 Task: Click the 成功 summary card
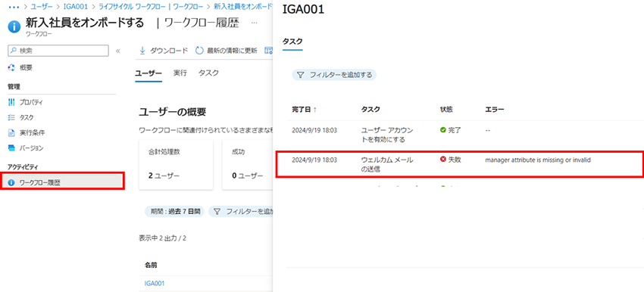[x=248, y=164]
